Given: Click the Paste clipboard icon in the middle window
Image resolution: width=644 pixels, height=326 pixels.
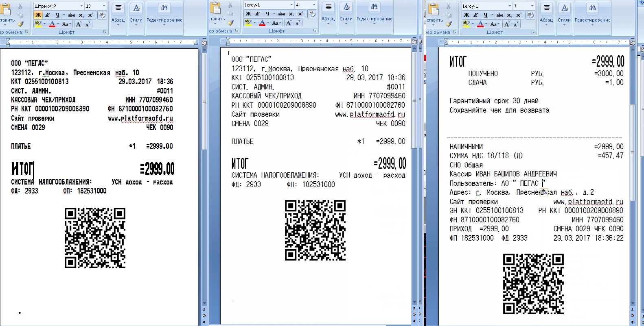Looking at the screenshot, I should point(215,8).
